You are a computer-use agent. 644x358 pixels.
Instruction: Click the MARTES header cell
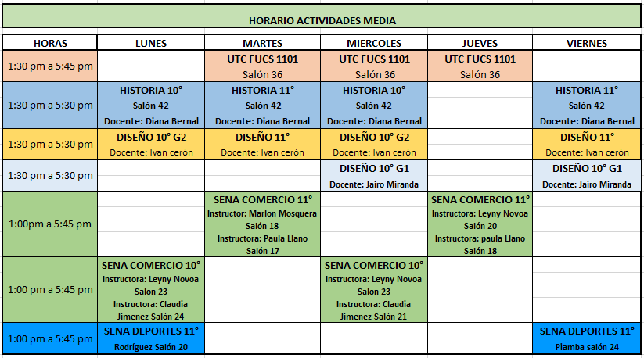263,43
